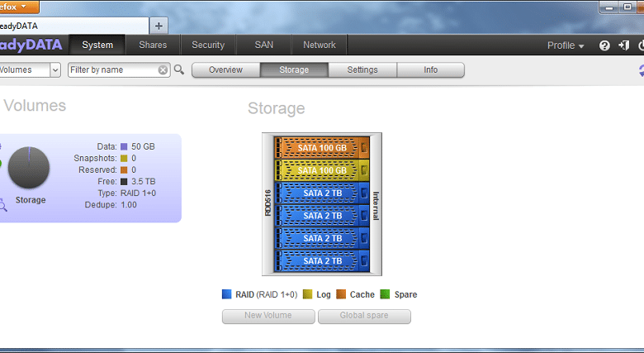Click the yellow Log legend swatch

coord(307,294)
